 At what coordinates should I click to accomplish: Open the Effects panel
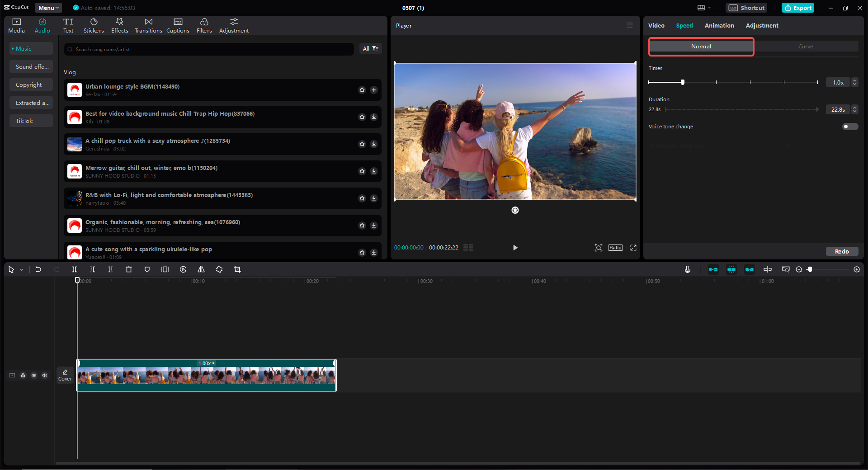click(x=119, y=25)
